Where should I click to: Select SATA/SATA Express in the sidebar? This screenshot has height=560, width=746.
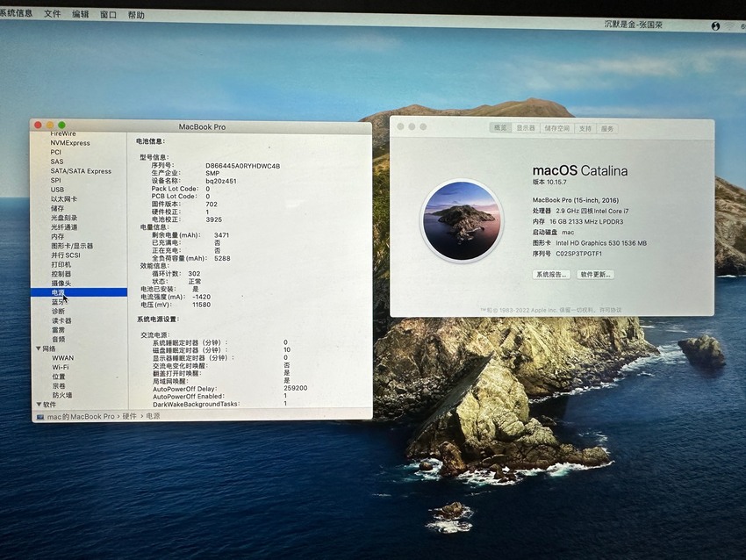(81, 171)
